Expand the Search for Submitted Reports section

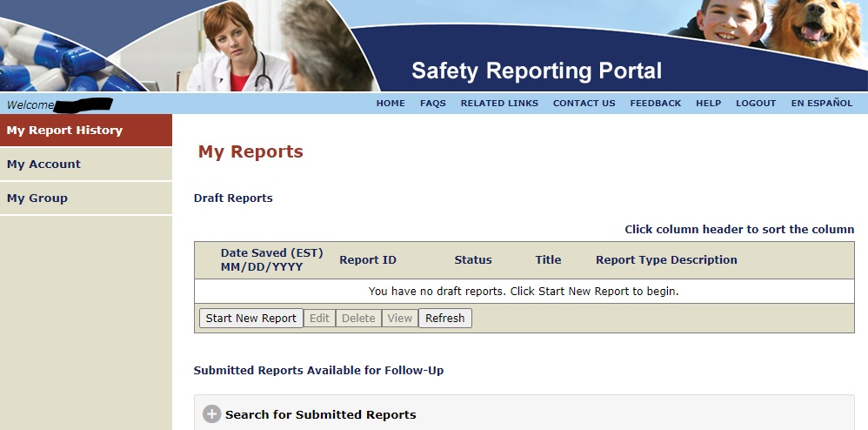(x=320, y=414)
